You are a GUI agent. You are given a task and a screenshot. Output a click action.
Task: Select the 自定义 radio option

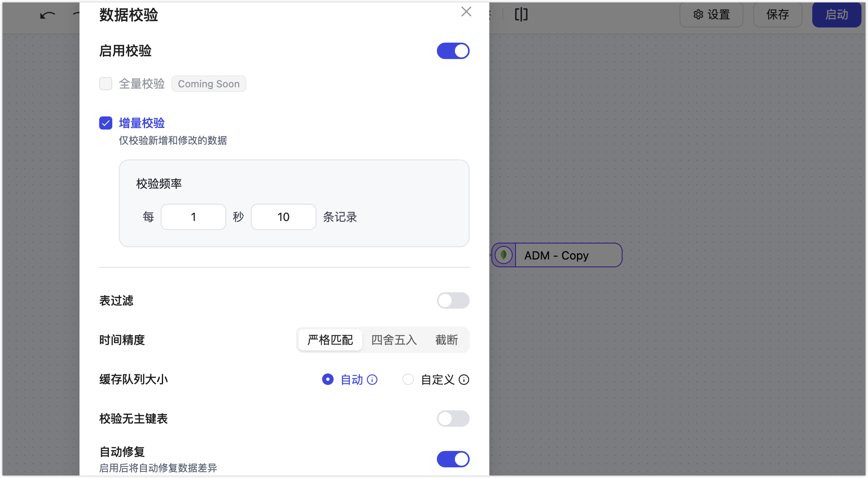coord(408,380)
